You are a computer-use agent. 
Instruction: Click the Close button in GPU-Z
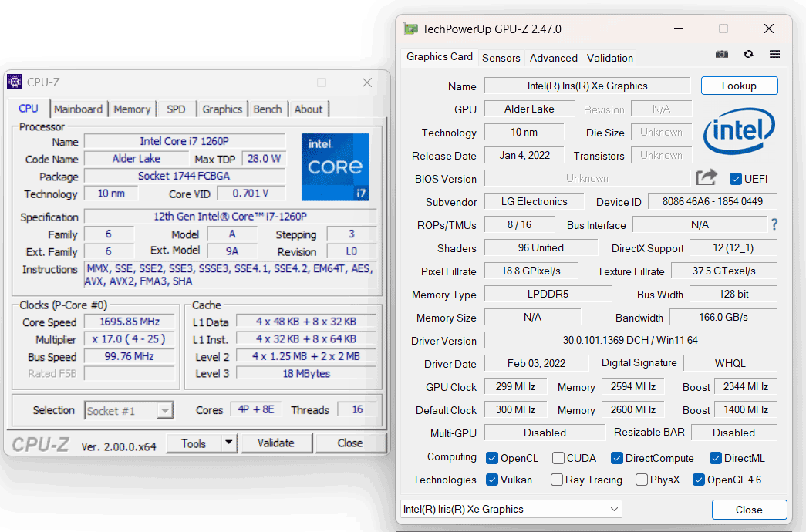coord(749,510)
